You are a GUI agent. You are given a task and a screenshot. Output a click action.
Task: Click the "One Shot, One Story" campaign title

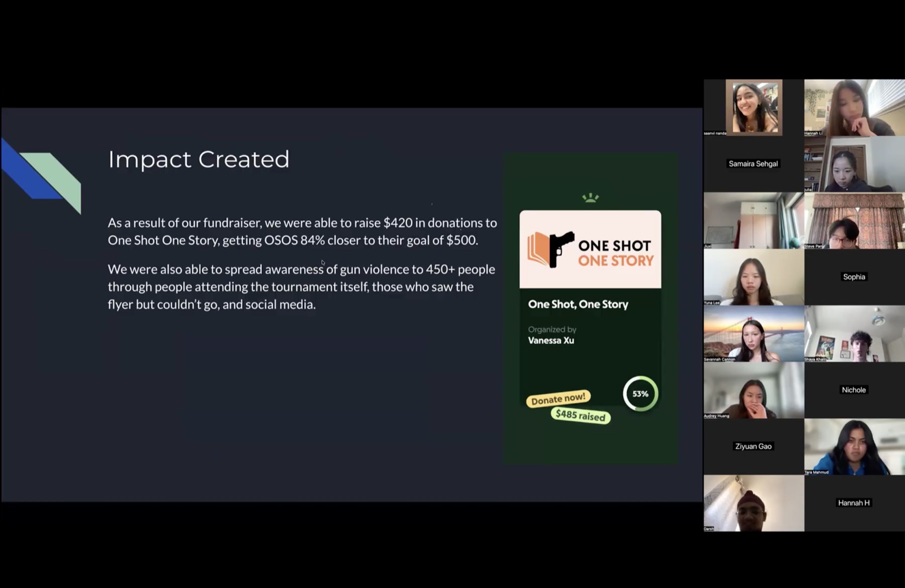[x=578, y=304]
